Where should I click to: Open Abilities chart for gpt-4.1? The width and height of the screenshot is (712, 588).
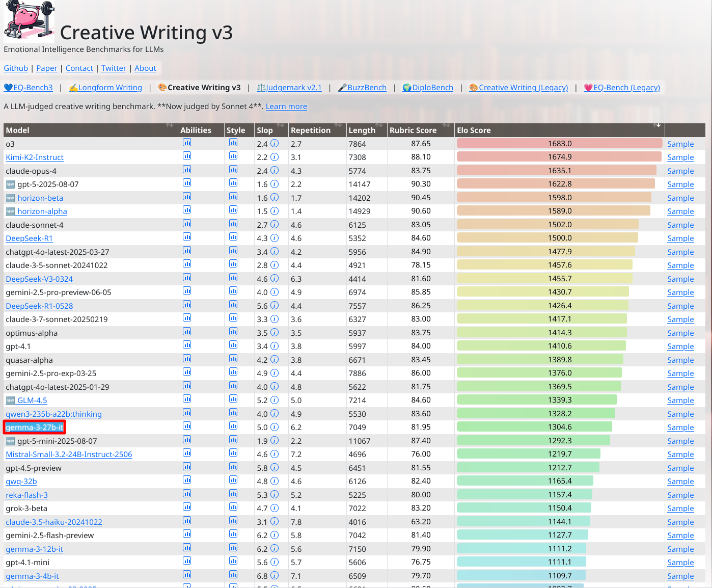[x=187, y=345]
